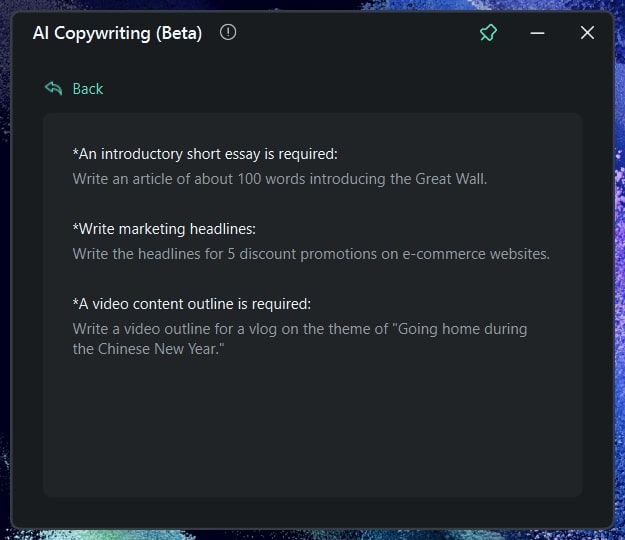Go back using the Back link
Image resolution: width=625 pixels, height=540 pixels.
tap(88, 89)
